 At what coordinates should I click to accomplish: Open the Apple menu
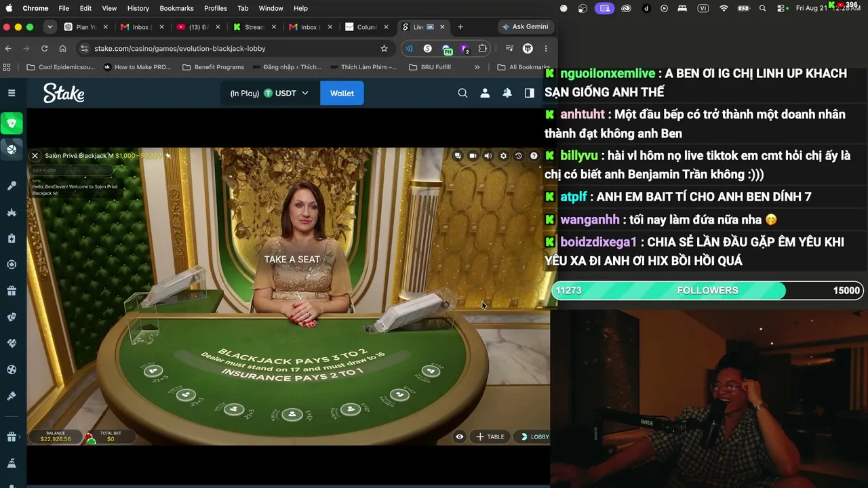(x=9, y=8)
